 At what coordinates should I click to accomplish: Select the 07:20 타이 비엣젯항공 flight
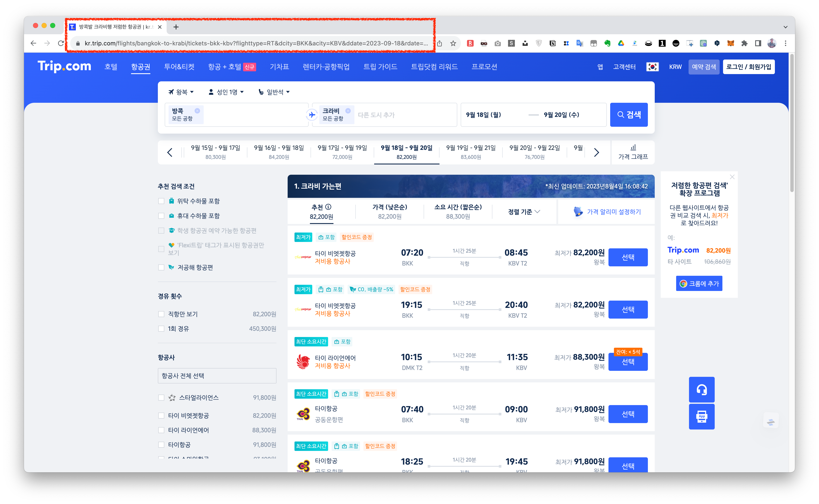click(628, 257)
